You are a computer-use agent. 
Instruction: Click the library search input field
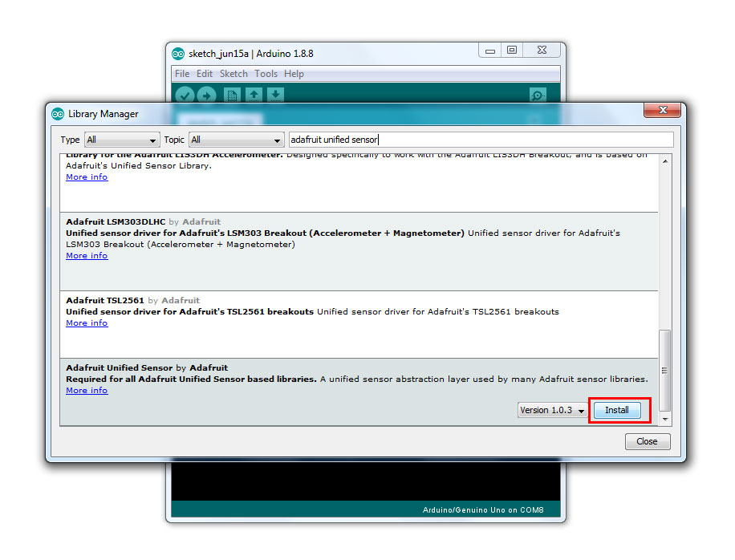481,140
